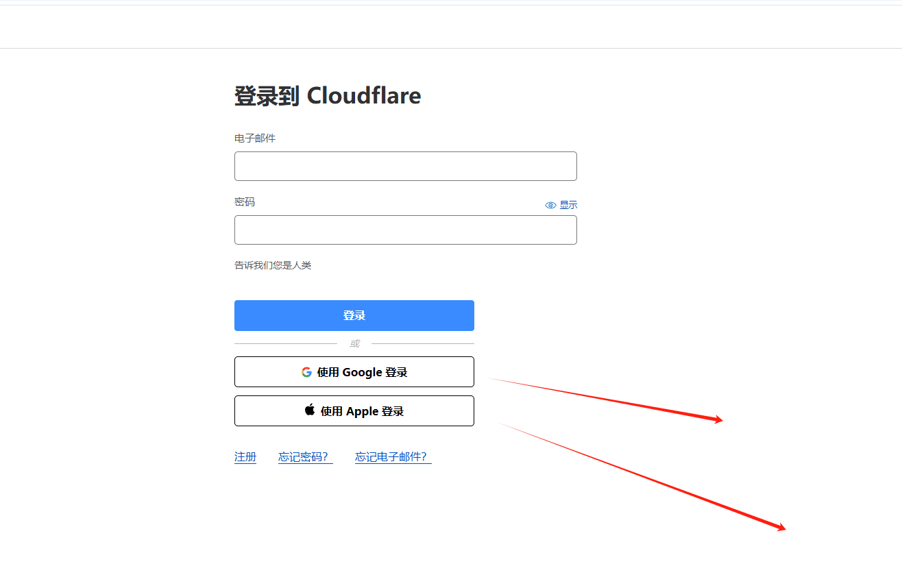Click the human verification prompt text
This screenshot has height=588, width=902.
coord(272,265)
